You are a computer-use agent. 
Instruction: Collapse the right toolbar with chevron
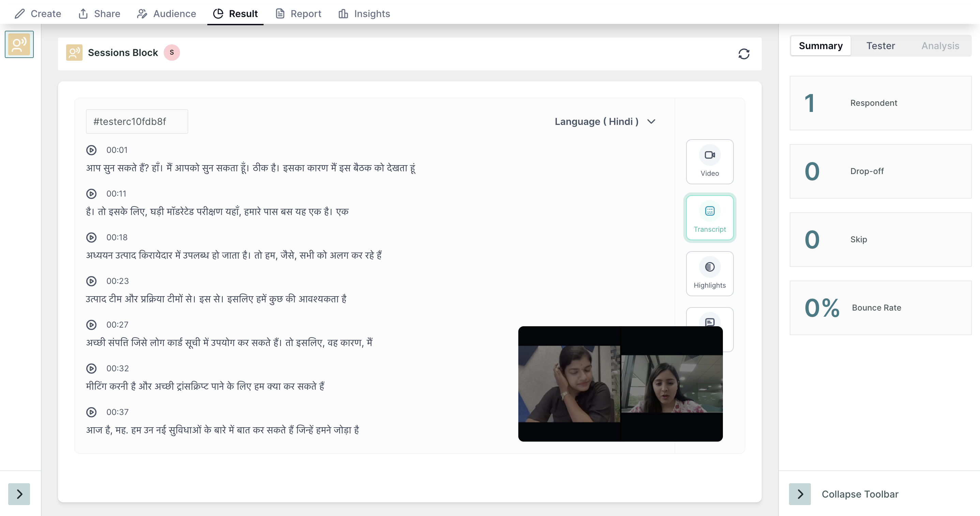pos(800,494)
